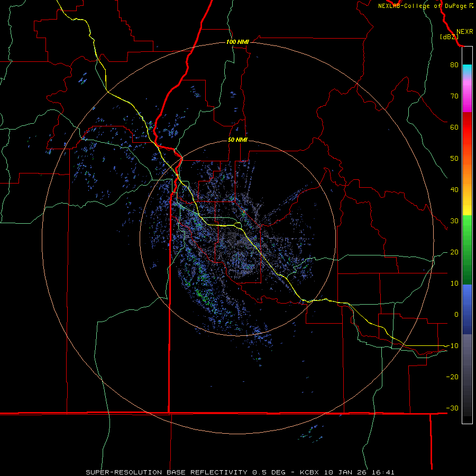
Task: Click the 80 dBZ scale value
Action: [454, 65]
